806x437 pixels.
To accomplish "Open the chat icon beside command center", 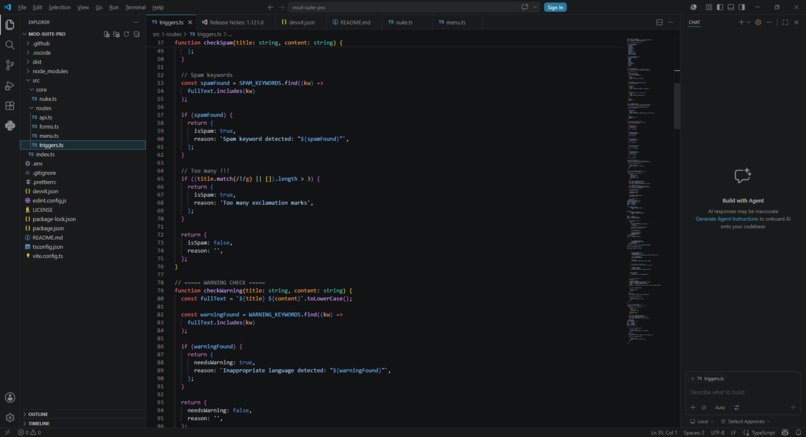I will (x=524, y=7).
